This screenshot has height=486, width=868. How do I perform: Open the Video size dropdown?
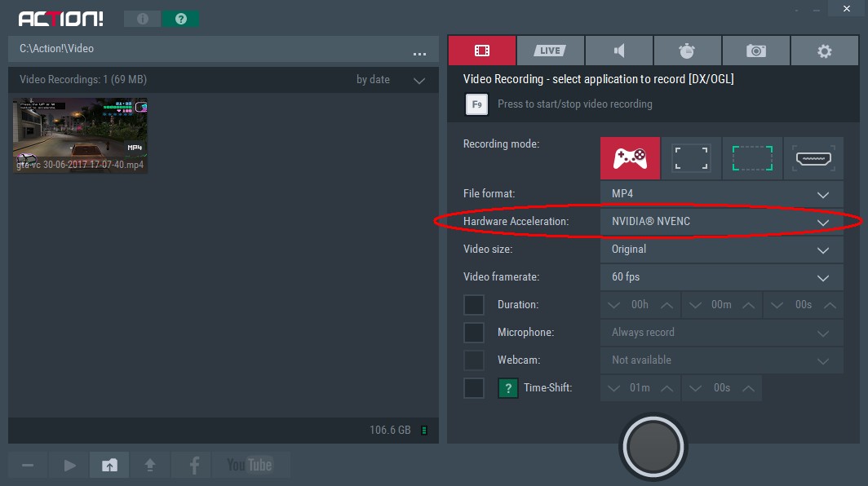(722, 249)
